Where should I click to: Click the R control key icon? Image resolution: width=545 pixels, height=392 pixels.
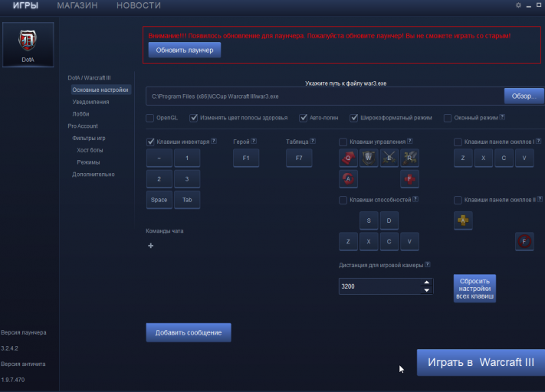(x=409, y=158)
